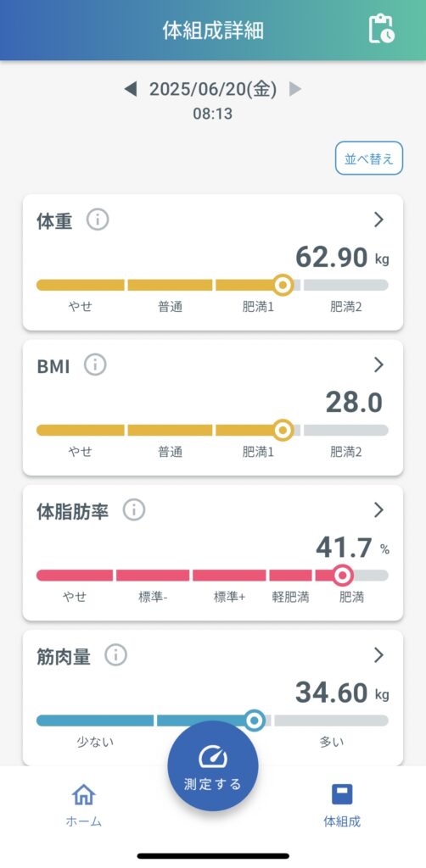Select the date 2025/06/20(金) text
The image size is (426, 868).
(x=213, y=89)
